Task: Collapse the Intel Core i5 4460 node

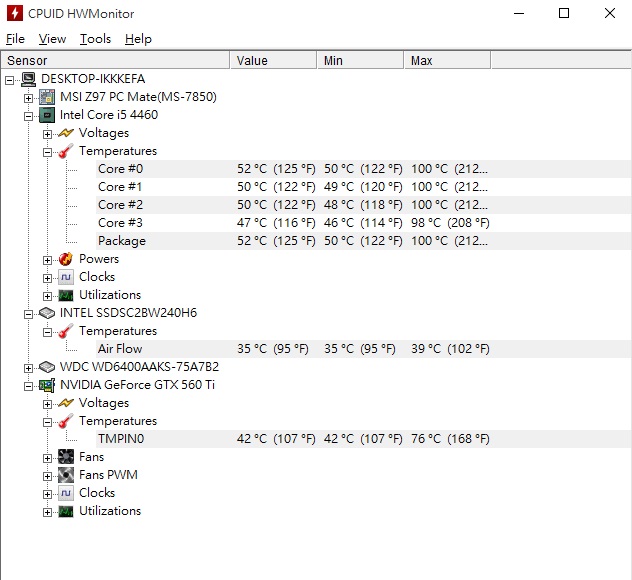Action: click(28, 116)
